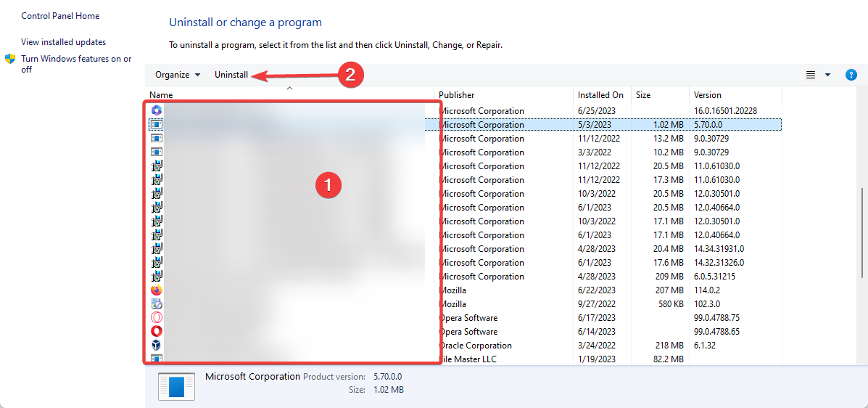The height and width of the screenshot is (408, 868).
Task: Click the program icon in the 82.2 MB row
Action: tap(156, 359)
